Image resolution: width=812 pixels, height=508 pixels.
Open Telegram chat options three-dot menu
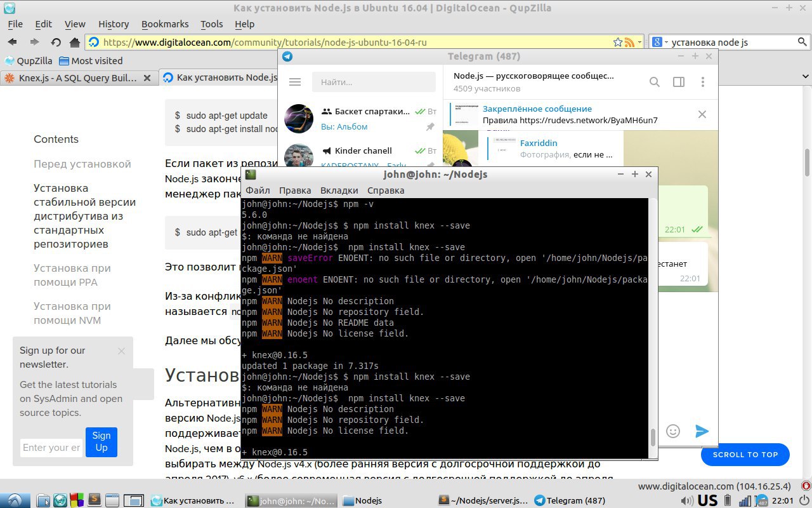[x=703, y=82]
